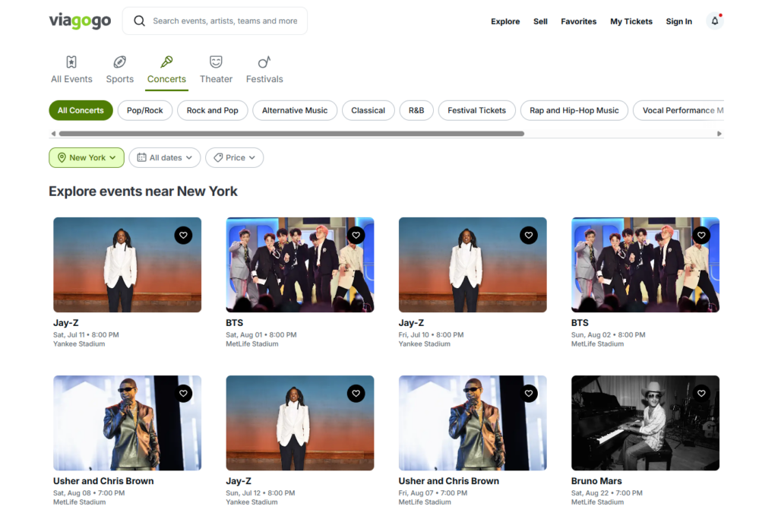Click 'Sat, Aug 22 • 7:00 PM' text

click(607, 492)
